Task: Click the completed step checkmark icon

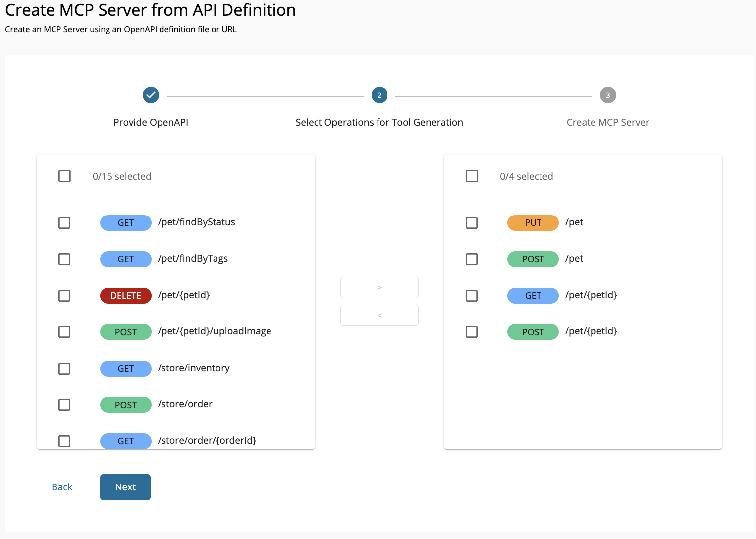Action: point(151,95)
